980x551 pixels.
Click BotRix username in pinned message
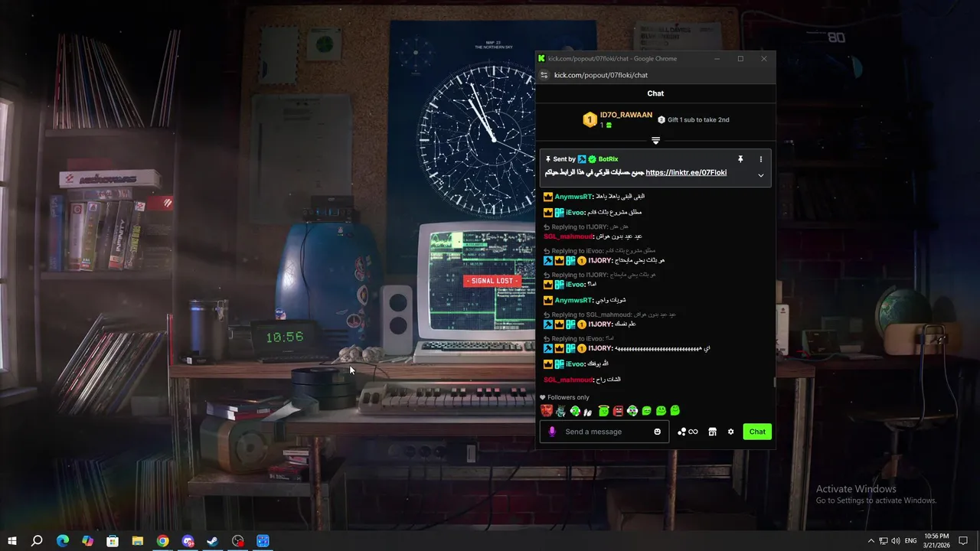click(x=608, y=159)
